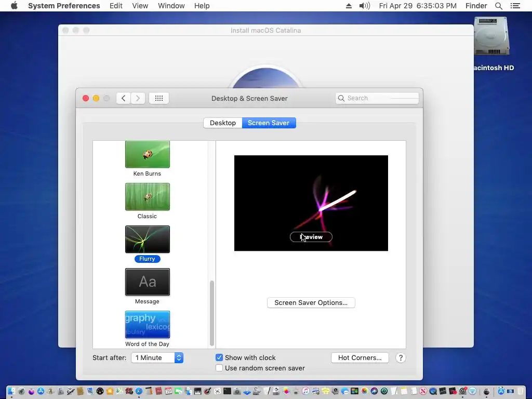Enable Use random screen saver
This screenshot has height=399, width=532.
[219, 368]
